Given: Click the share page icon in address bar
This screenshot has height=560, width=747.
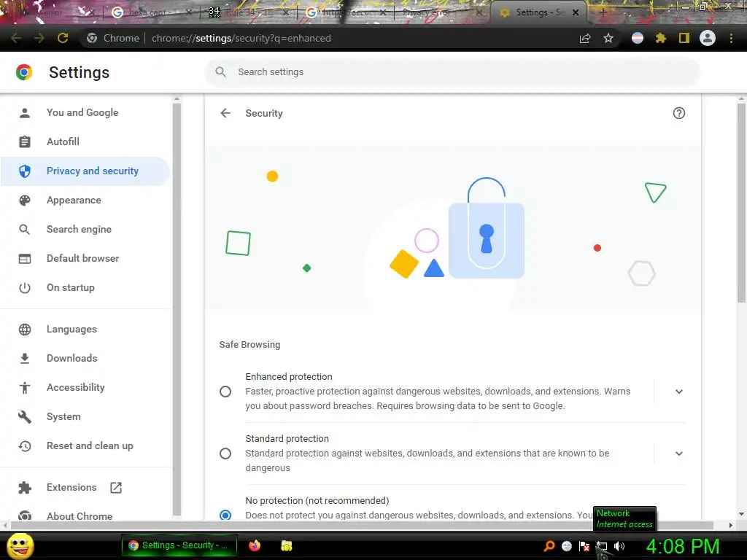Looking at the screenshot, I should [584, 38].
